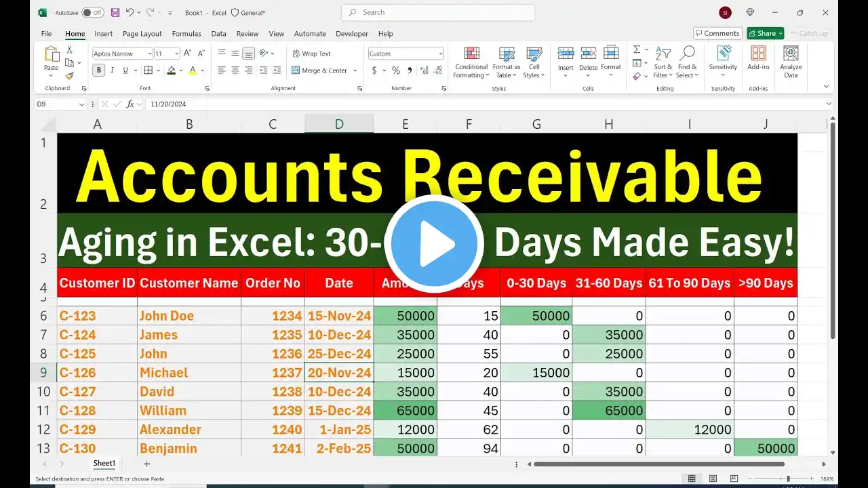
Task: Toggle Underline formatting
Action: pos(126,70)
